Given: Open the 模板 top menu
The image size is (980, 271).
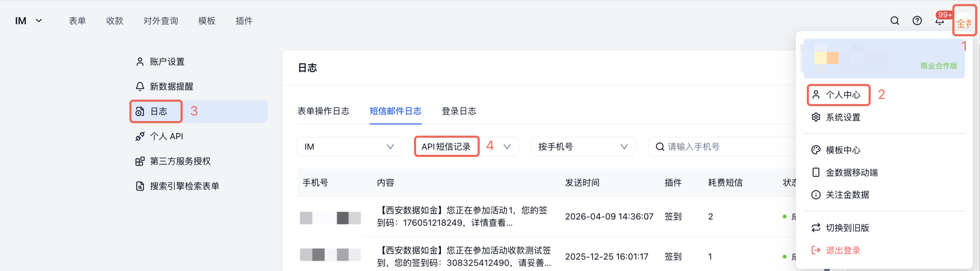Looking at the screenshot, I should [207, 21].
